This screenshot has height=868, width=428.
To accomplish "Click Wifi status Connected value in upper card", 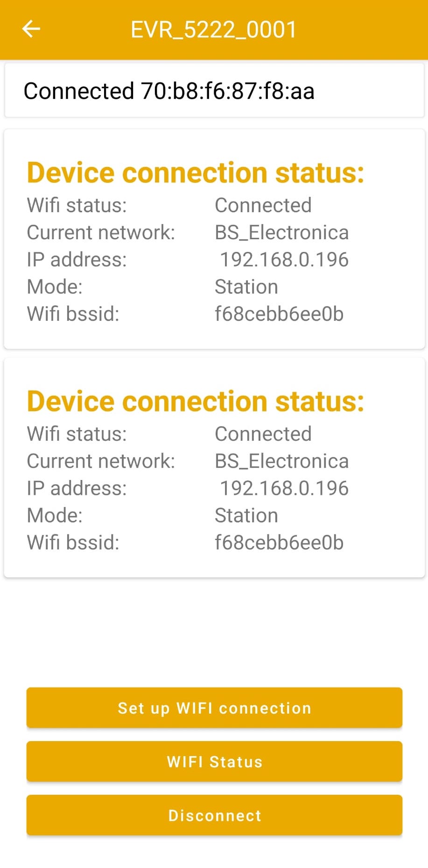I will [263, 205].
